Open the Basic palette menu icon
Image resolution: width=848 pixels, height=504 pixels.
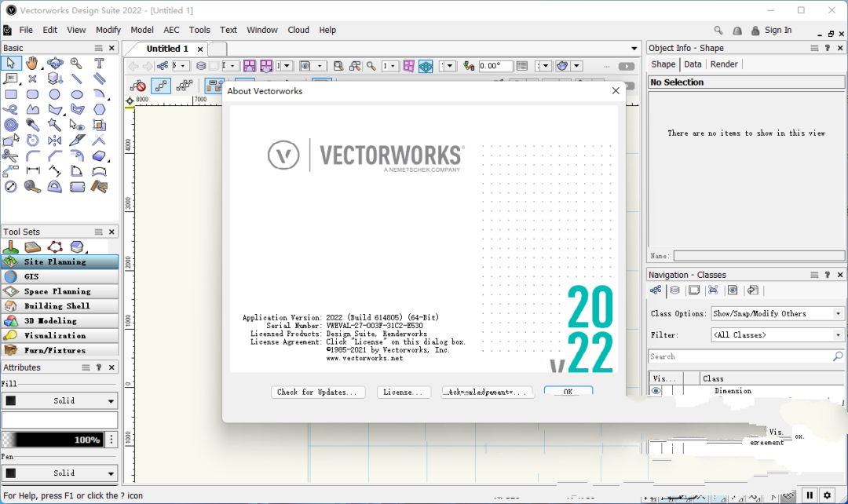point(98,48)
